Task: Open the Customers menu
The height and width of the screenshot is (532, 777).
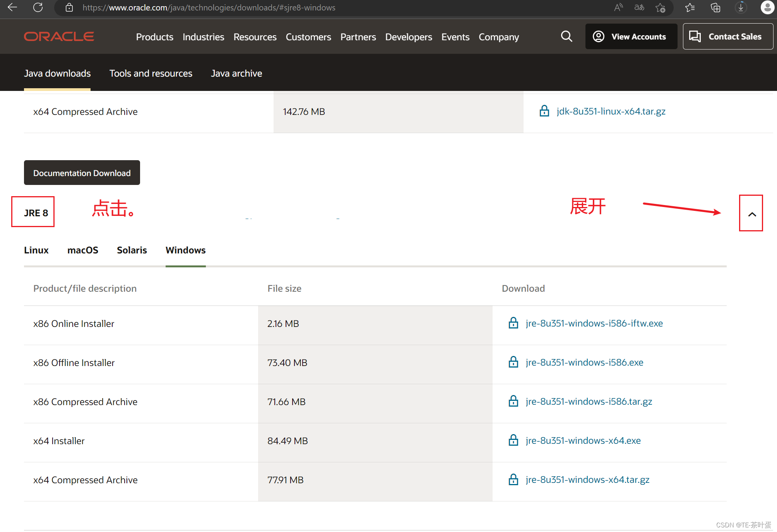Action: (x=308, y=37)
